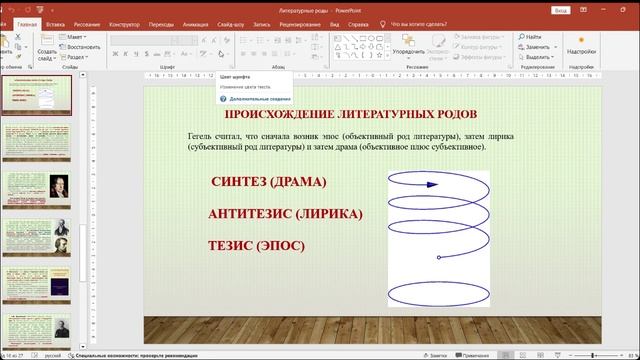The image size is (640, 360).
Task: Click the Comments (Примечания) status button
Action: click(x=472, y=356)
